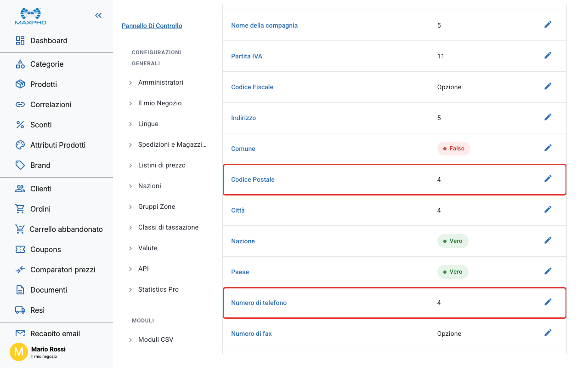This screenshot has height=368, width=588.
Task: Click the Vero badge for Paese
Action: [x=453, y=272]
